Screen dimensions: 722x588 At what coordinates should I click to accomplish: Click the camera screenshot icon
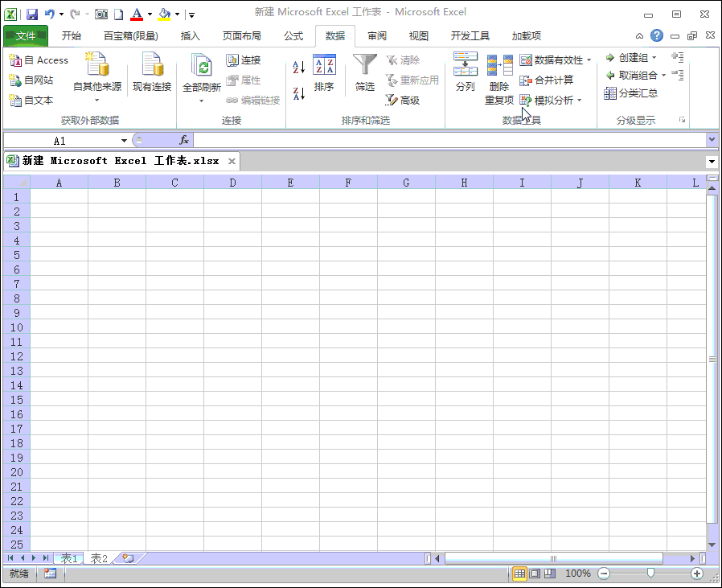tap(101, 14)
